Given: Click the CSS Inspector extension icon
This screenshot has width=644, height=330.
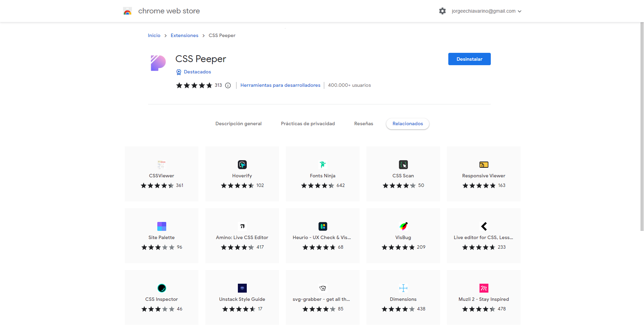Looking at the screenshot, I should click(161, 288).
